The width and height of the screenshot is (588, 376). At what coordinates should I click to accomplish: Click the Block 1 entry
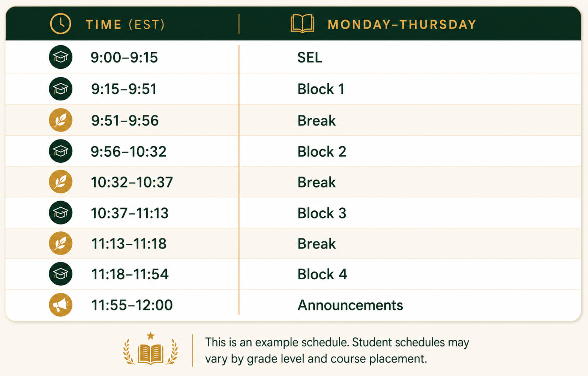click(x=321, y=89)
